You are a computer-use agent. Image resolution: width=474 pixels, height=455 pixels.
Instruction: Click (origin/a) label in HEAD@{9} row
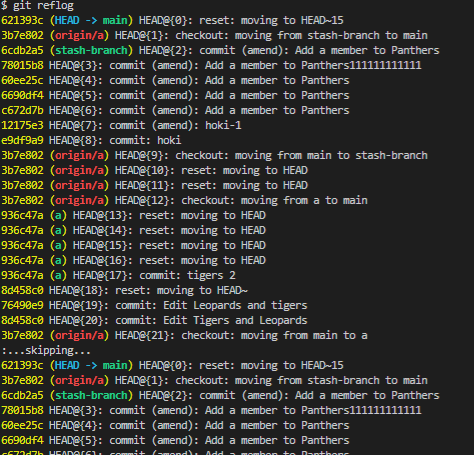coord(79,155)
